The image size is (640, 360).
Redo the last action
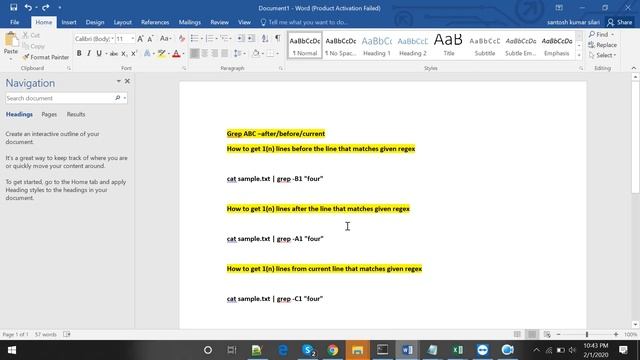point(45,7)
